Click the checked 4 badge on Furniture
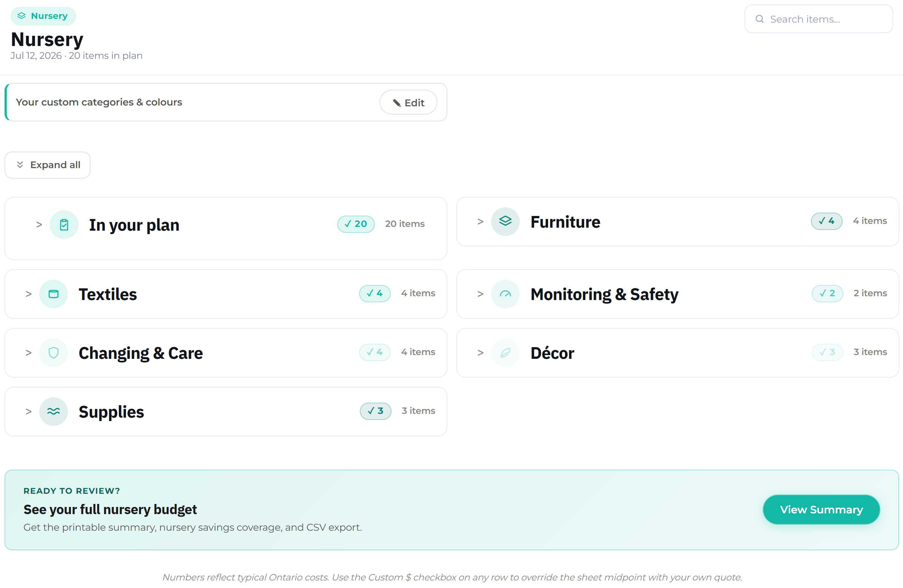903x588 pixels. coord(826,221)
